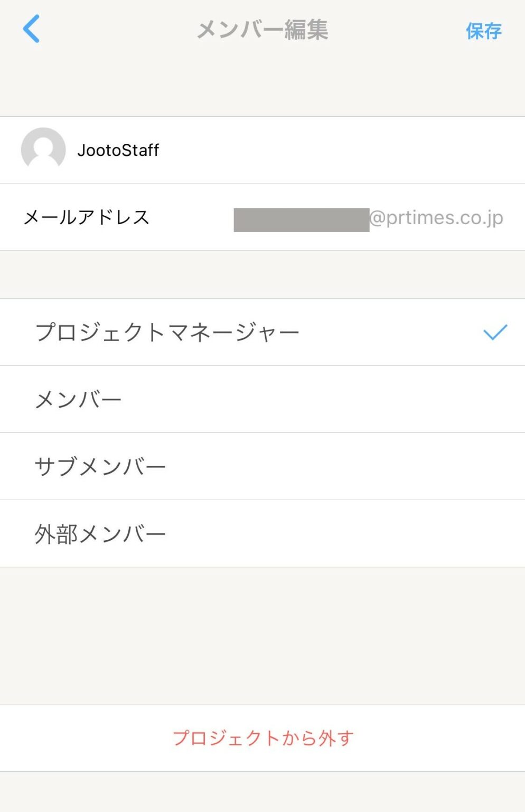
Task: Click the JootoStaff name text
Action: (118, 150)
